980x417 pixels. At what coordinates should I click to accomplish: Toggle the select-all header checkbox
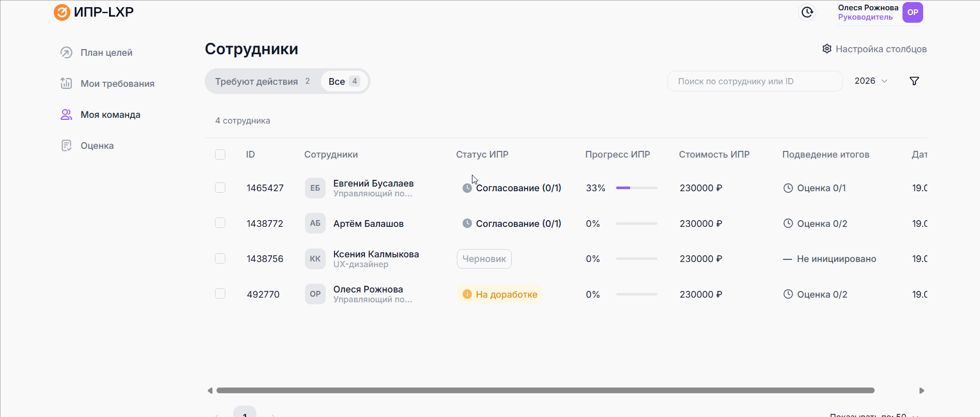[x=220, y=155]
